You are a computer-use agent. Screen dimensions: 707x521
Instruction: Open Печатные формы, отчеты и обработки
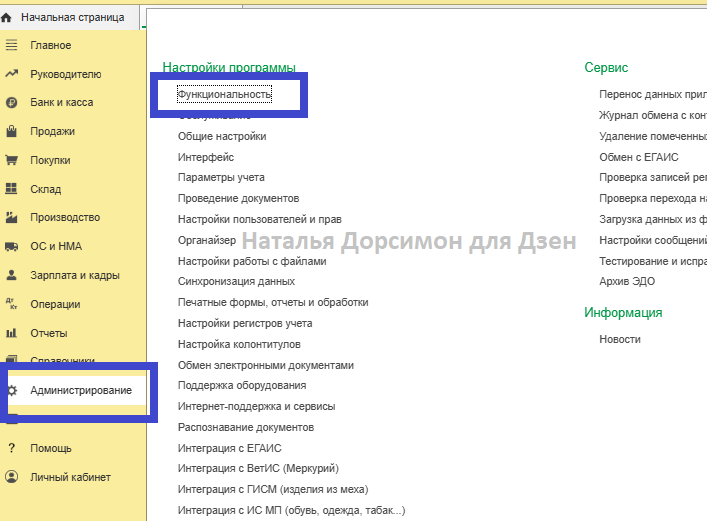(273, 303)
